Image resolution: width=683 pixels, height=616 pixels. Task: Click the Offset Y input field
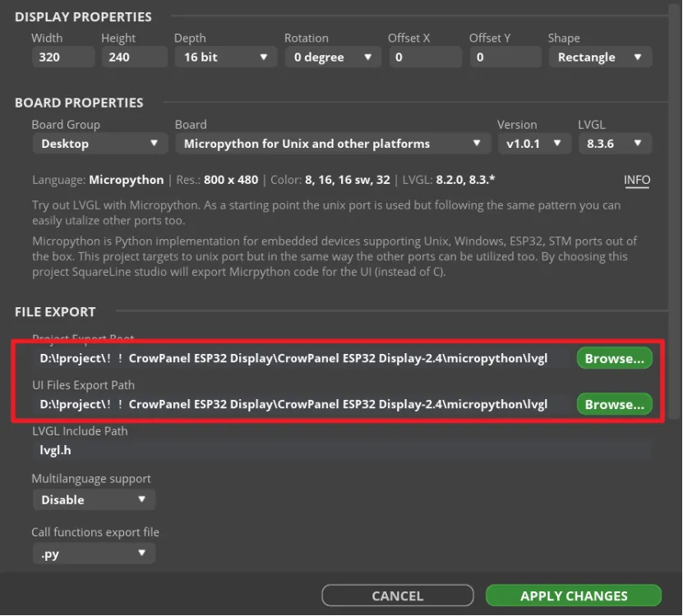[x=505, y=57]
